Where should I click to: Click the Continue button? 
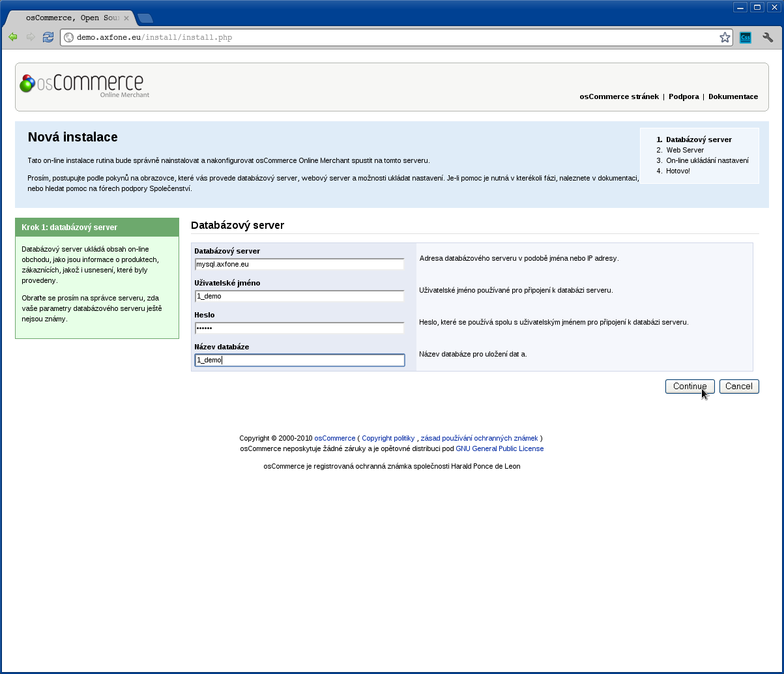click(690, 387)
